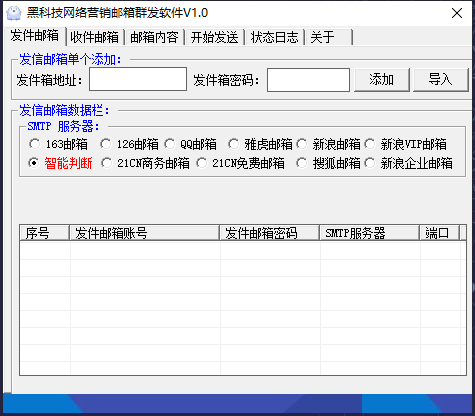Click the 发件邮箱账号 column header

point(144,233)
